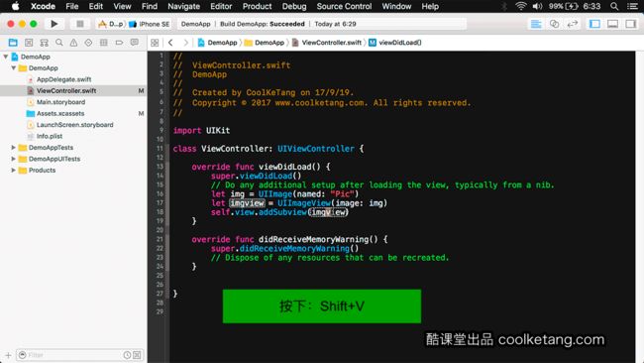The width and height of the screenshot is (644, 363).
Task: Open Spotlight search
Action: coord(614,6)
